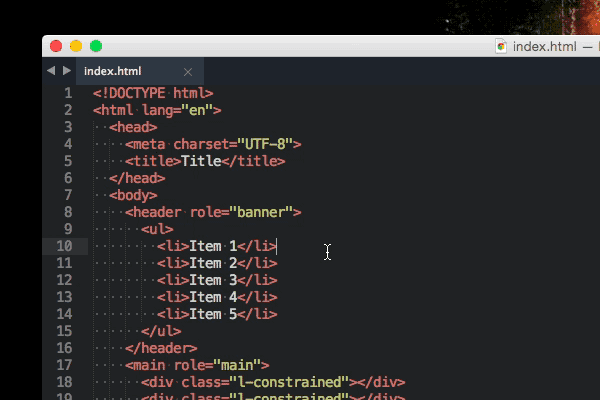Select the index.html tab
Image resolution: width=600 pixels, height=400 pixels.
[x=113, y=71]
